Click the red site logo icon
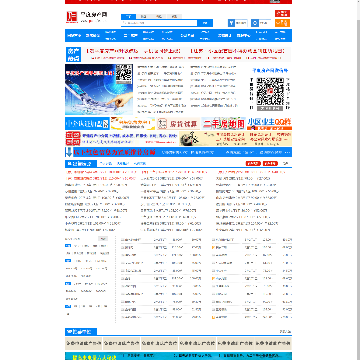 [71, 17]
